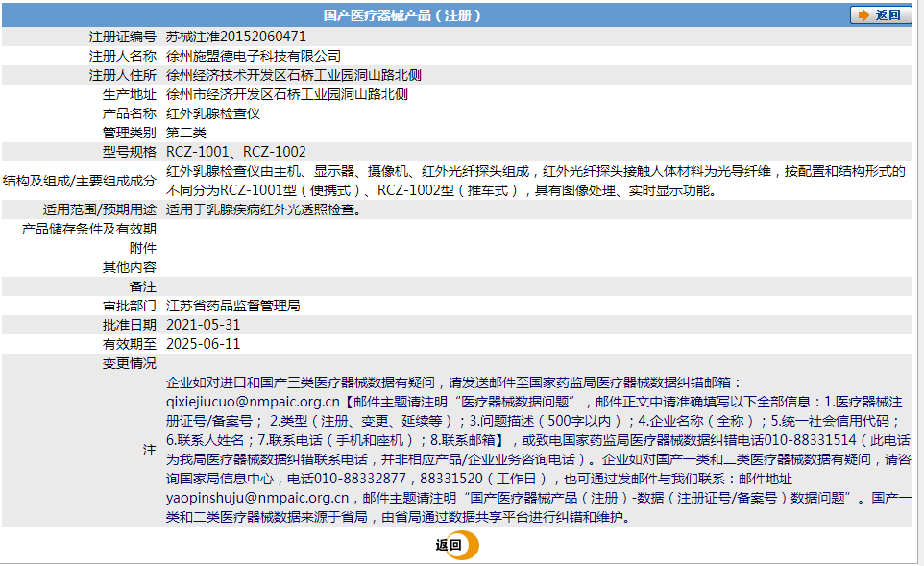Viewport: 924px width, 566px height.
Task: Select approving department 江苏省药品监督管理局
Action: 232,306
